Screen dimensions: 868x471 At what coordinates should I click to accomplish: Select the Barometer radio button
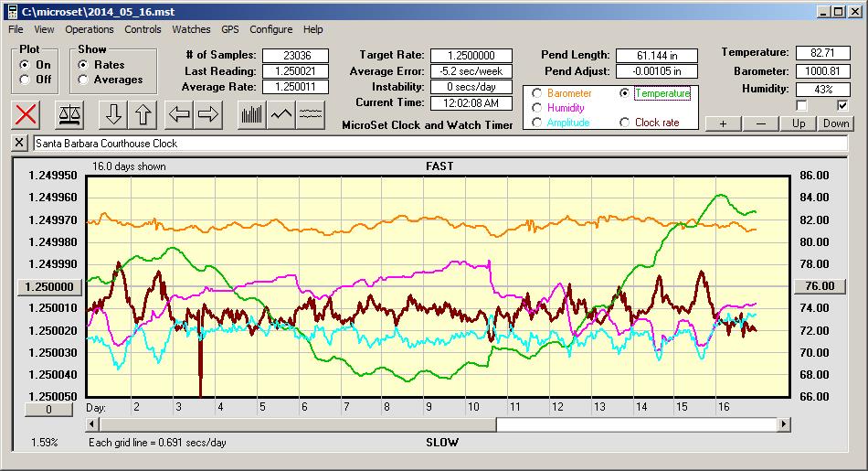(536, 93)
